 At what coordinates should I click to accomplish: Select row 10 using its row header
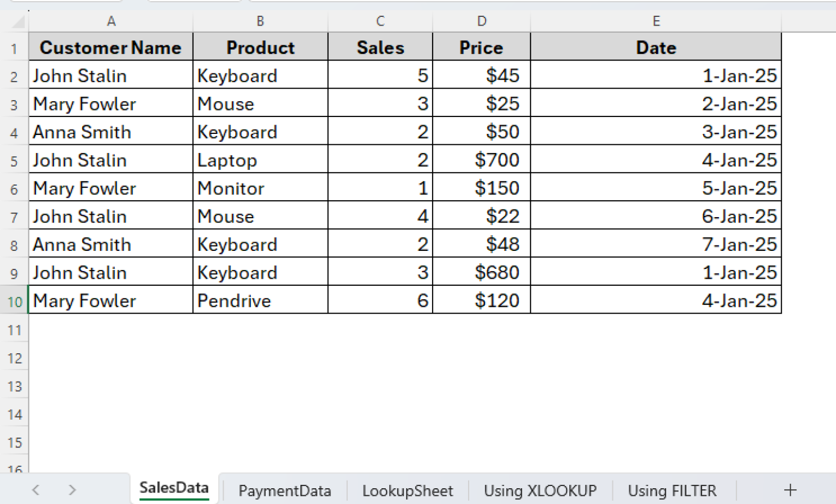click(x=14, y=301)
